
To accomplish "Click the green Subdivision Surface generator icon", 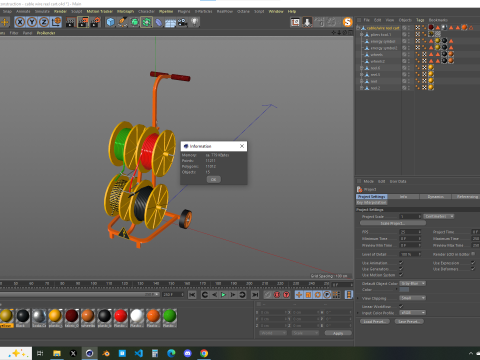I will tap(134, 22).
